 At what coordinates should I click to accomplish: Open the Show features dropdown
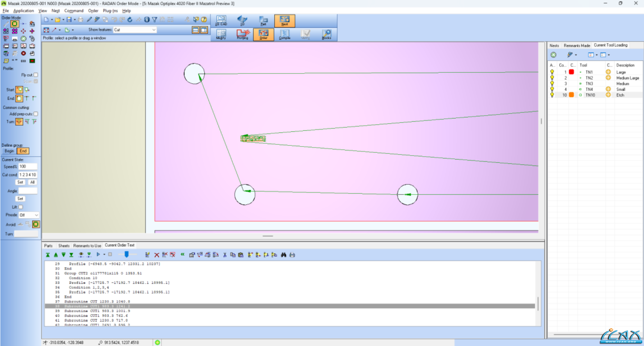tap(135, 30)
